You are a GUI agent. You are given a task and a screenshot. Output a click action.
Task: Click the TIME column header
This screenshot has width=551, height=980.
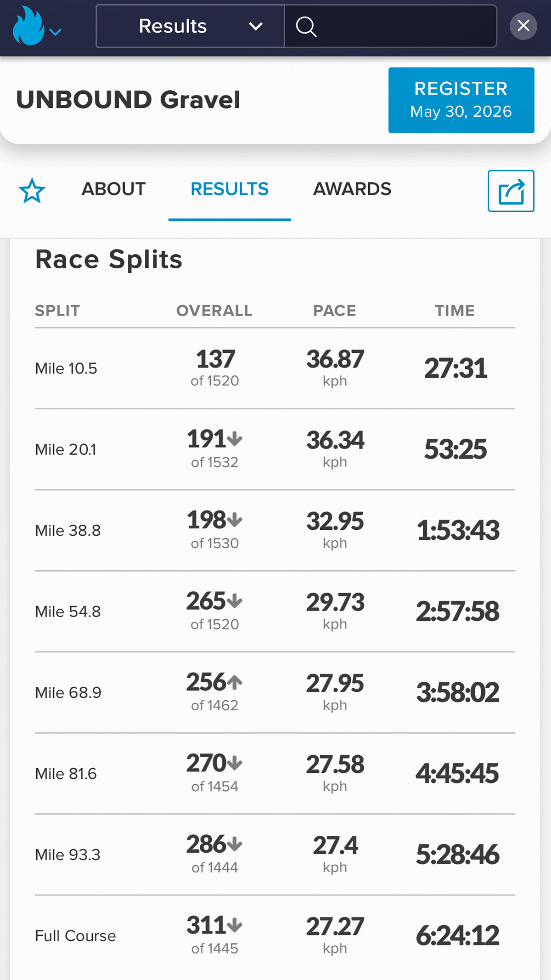pyautogui.click(x=455, y=311)
